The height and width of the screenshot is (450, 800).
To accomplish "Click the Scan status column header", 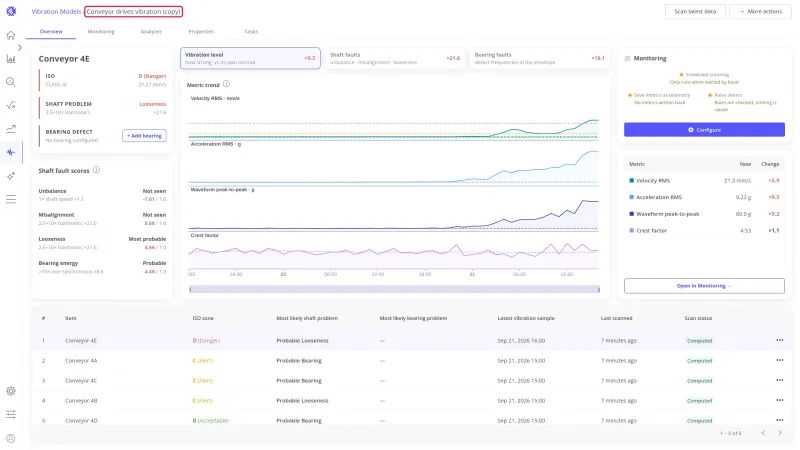I will pyautogui.click(x=698, y=318).
